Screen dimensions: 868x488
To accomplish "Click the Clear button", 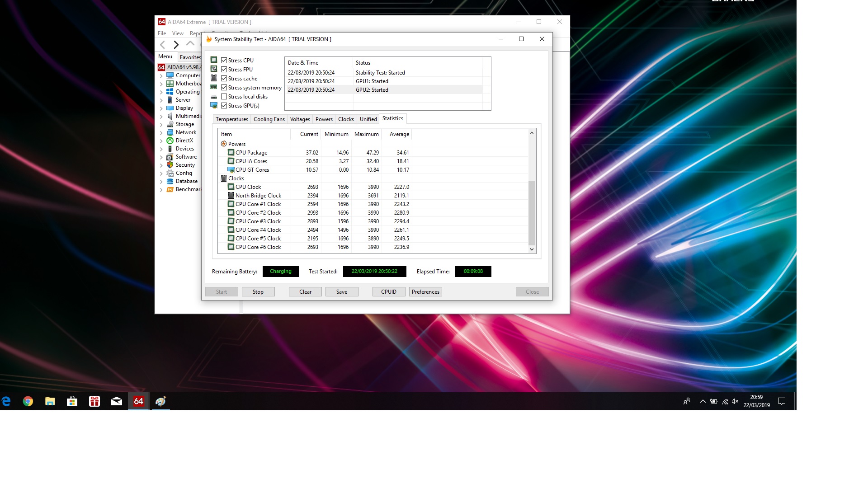I will (305, 292).
